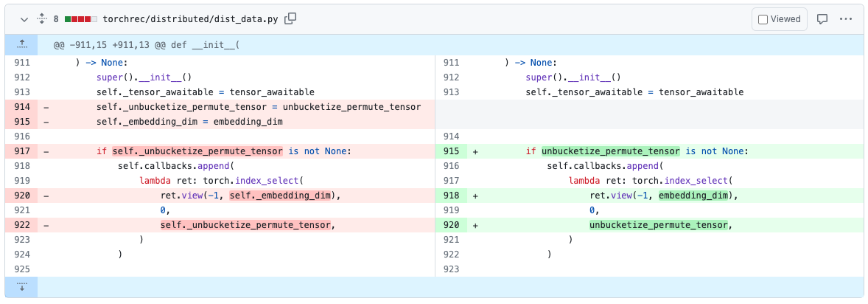Viewport: 868px width, 304px height.
Task: Open the torchrec/distributed/dist_data.py file link
Action: [191, 18]
